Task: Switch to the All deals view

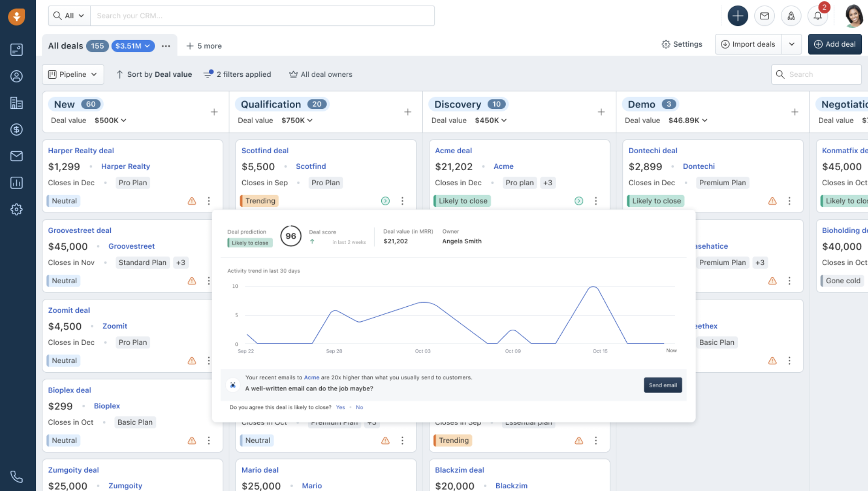Action: tap(65, 46)
